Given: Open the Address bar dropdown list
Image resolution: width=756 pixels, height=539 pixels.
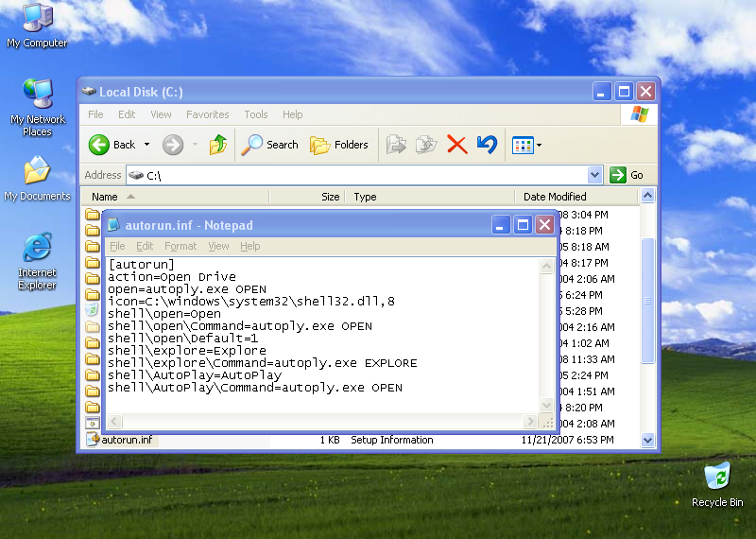Looking at the screenshot, I should (x=595, y=175).
